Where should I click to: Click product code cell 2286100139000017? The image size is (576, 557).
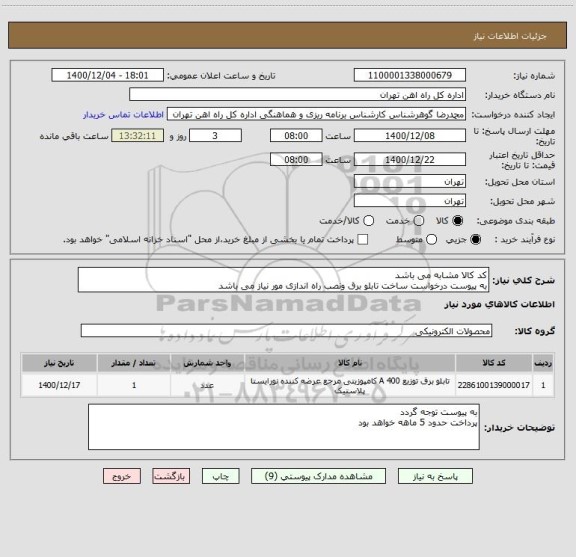(x=493, y=385)
